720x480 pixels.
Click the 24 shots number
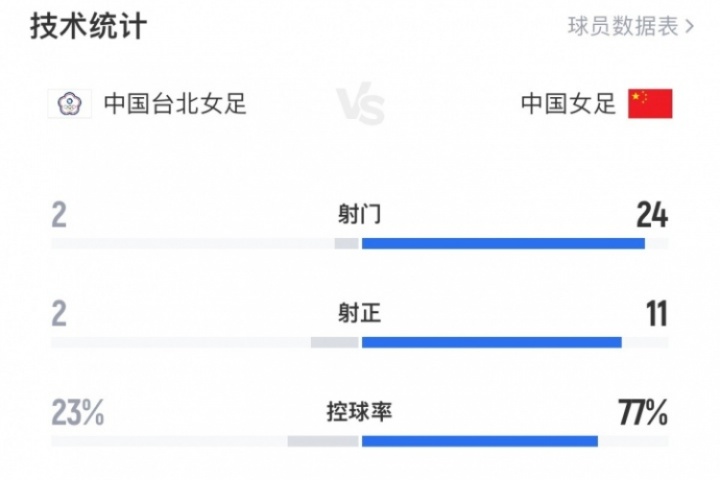click(x=652, y=215)
